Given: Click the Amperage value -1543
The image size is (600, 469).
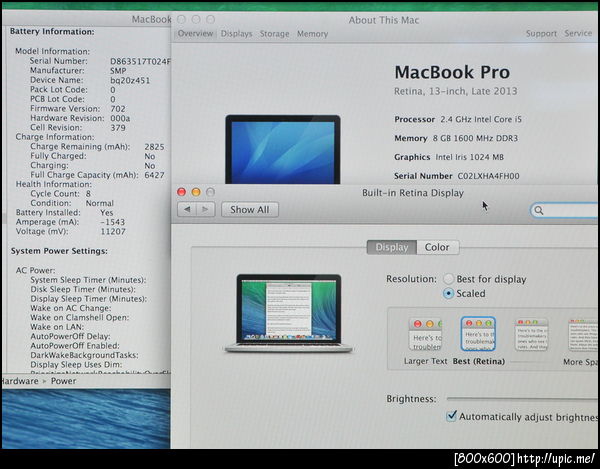Looking at the screenshot, I should tap(113, 222).
